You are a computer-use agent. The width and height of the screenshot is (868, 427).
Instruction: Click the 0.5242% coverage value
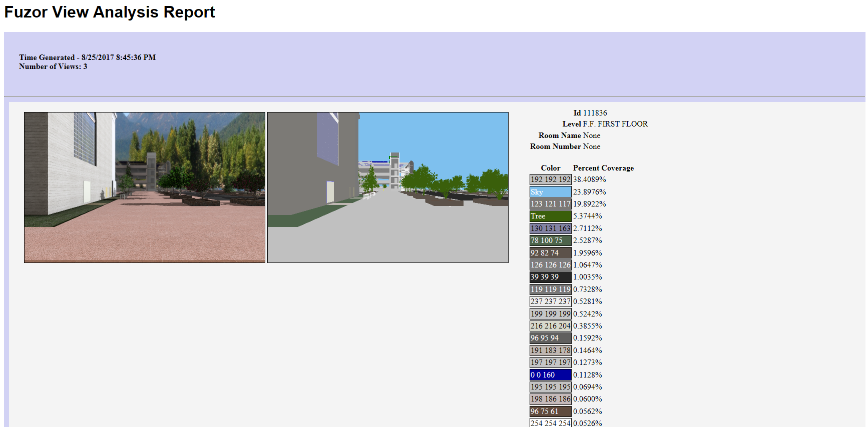pyautogui.click(x=588, y=314)
